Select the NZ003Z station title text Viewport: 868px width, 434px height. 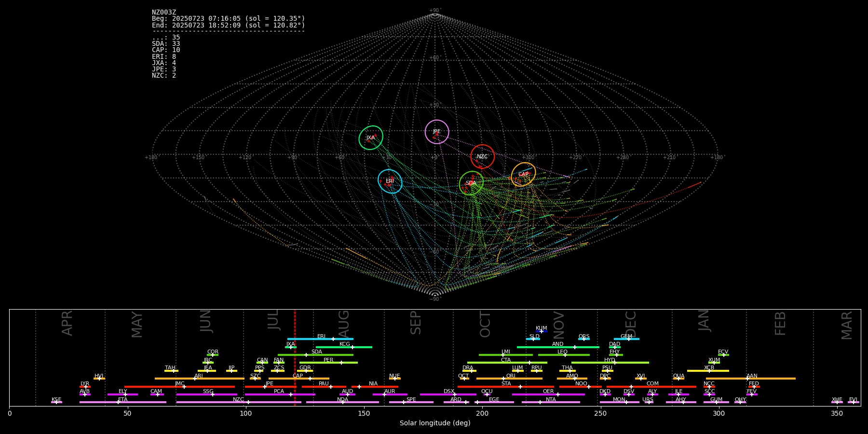tap(164, 13)
